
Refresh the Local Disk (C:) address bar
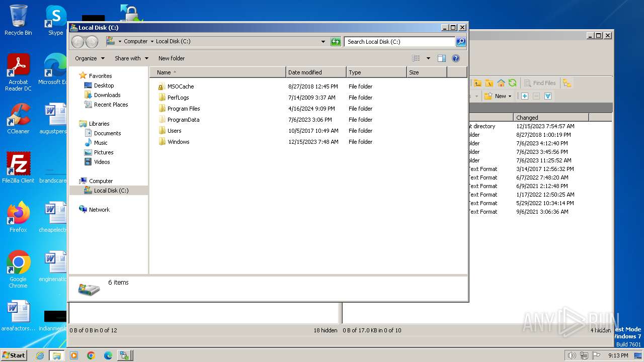(x=336, y=42)
